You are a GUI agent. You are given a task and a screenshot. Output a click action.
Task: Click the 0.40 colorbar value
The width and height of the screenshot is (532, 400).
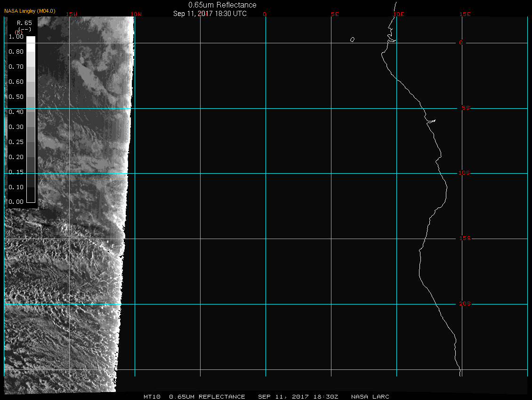[16, 112]
